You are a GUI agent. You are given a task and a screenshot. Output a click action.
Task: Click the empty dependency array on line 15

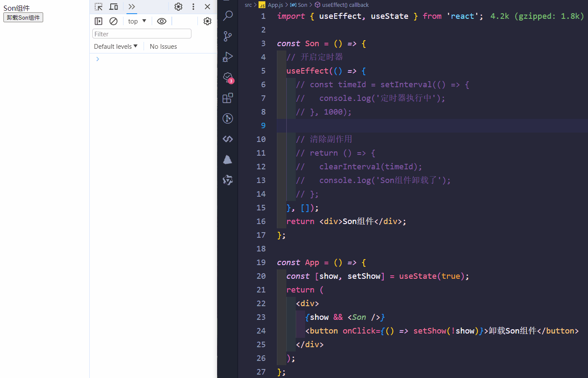pyautogui.click(x=305, y=208)
